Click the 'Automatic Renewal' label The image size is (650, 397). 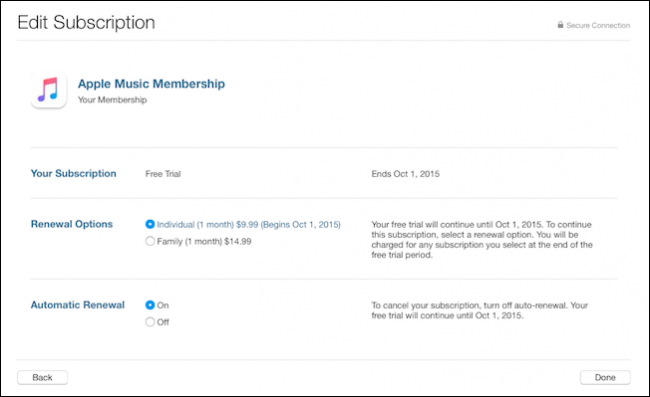[x=78, y=305]
